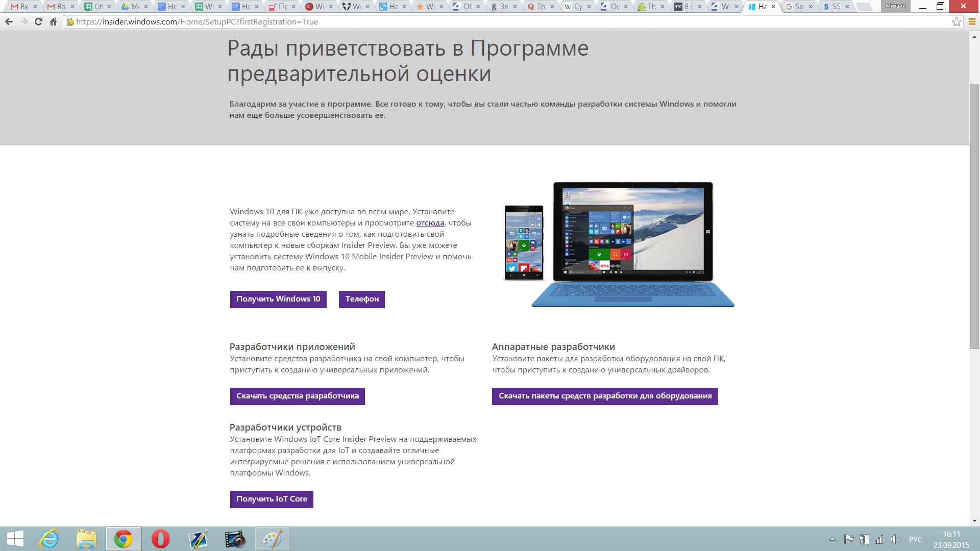Click the battery power tray icon
The width and height of the screenshot is (980, 551).
coord(864,539)
